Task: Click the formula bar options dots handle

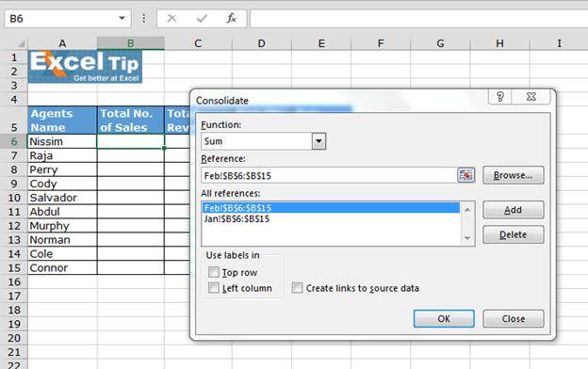Action: pos(143,19)
